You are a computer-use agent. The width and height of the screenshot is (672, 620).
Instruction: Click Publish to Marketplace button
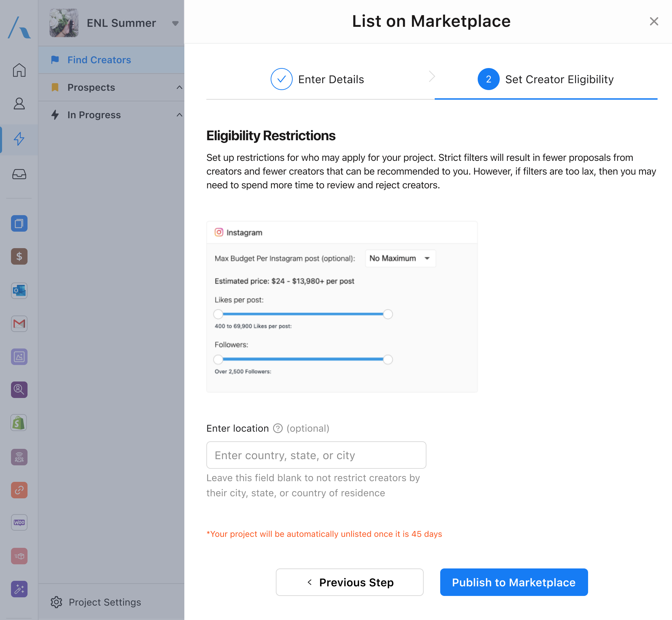(x=514, y=582)
